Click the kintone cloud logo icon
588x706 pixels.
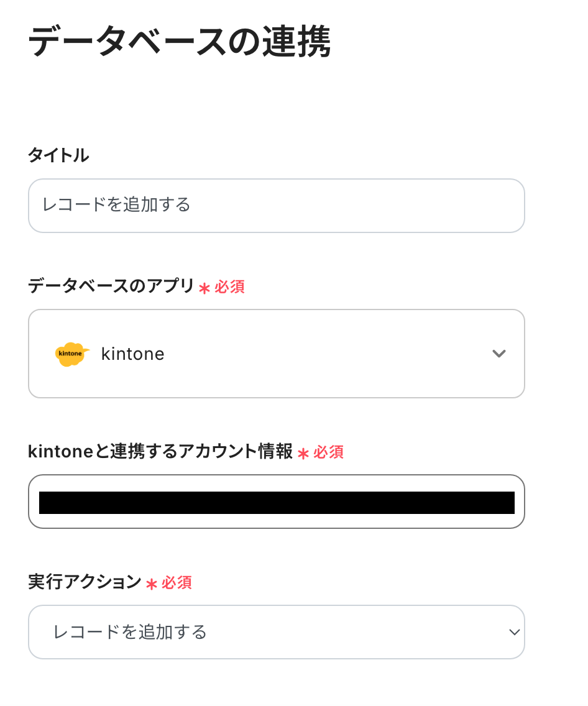(x=71, y=354)
